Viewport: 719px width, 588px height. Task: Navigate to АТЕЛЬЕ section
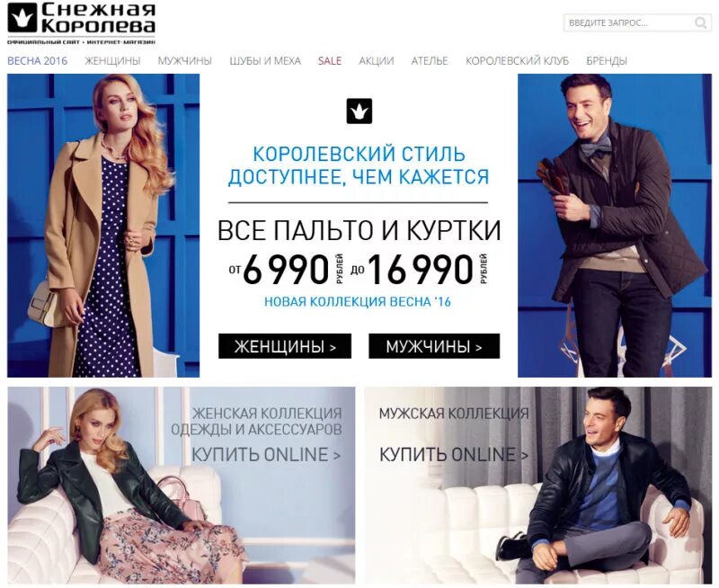tap(430, 60)
